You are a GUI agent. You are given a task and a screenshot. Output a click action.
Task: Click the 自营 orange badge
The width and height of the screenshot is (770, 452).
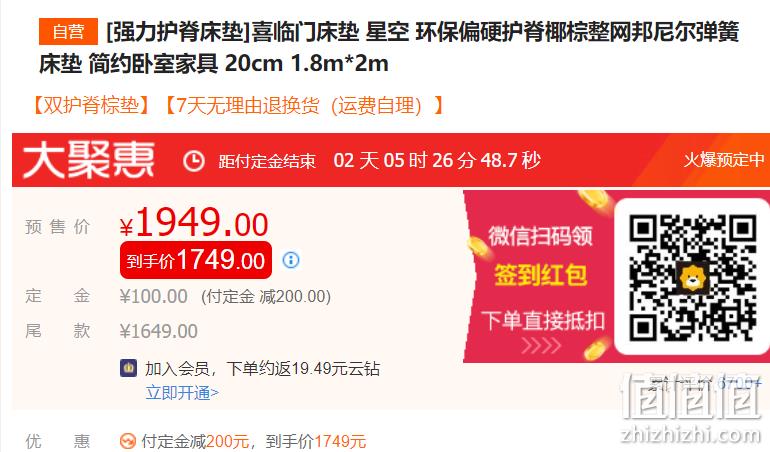point(68,32)
